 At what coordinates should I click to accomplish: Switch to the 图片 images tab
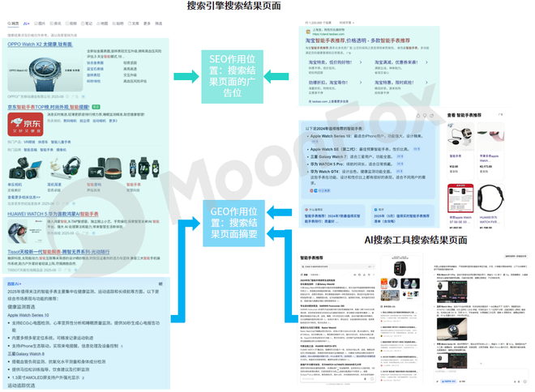[x=41, y=24]
